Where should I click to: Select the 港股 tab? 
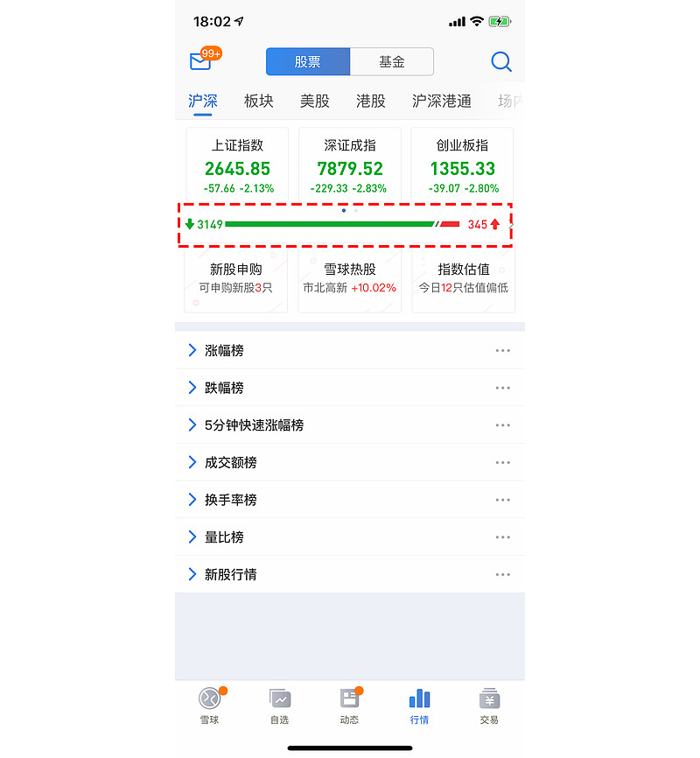click(371, 101)
